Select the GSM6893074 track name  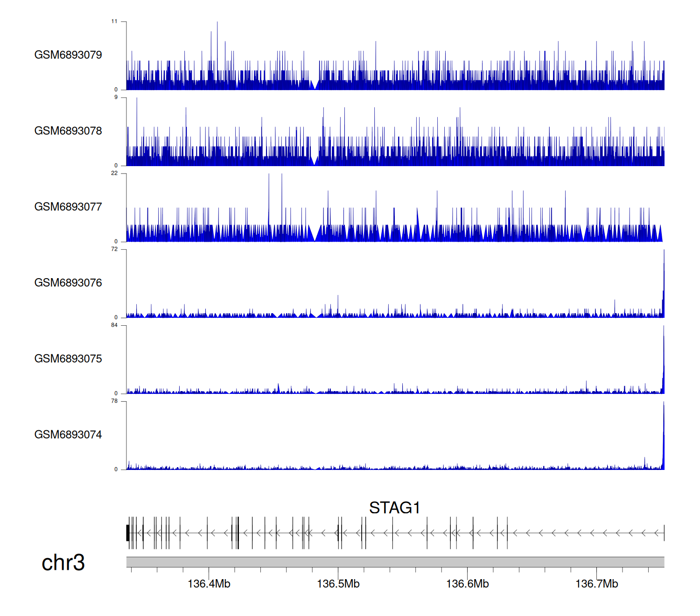pos(68,435)
